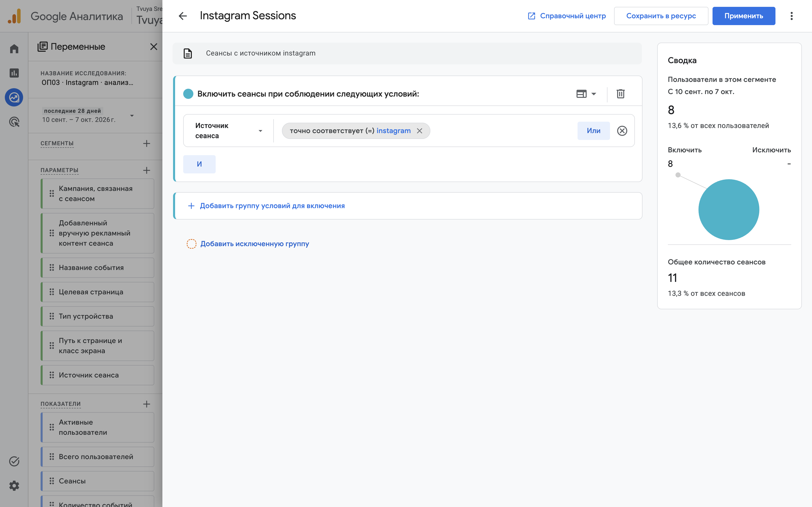Open Advertising icon in left navigation
Screen dimensions: 812x507
point(14,122)
